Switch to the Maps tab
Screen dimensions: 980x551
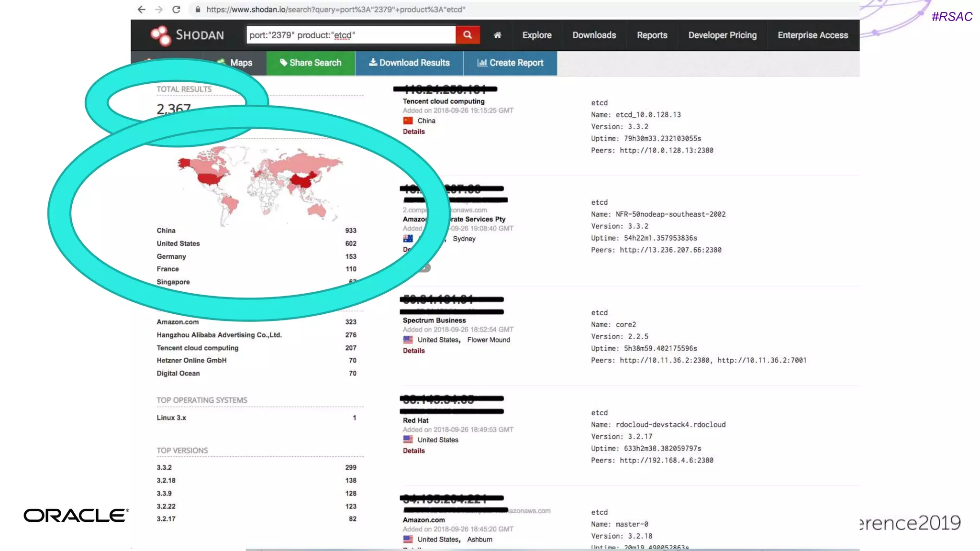(x=241, y=63)
